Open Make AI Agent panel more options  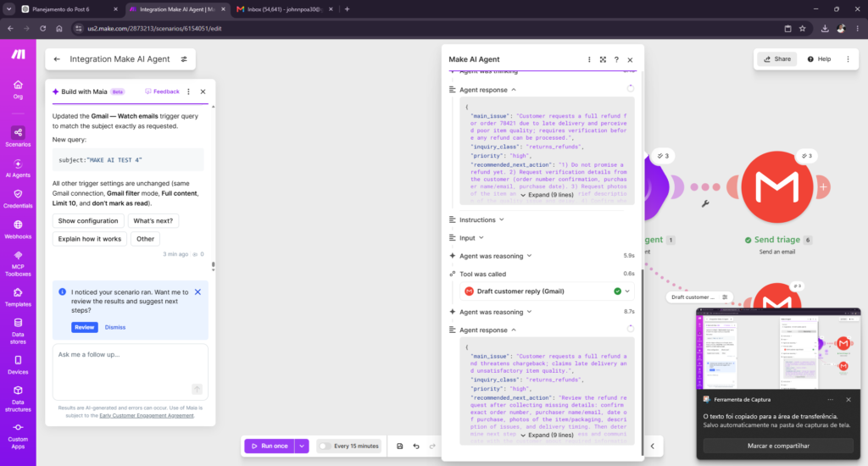point(589,59)
